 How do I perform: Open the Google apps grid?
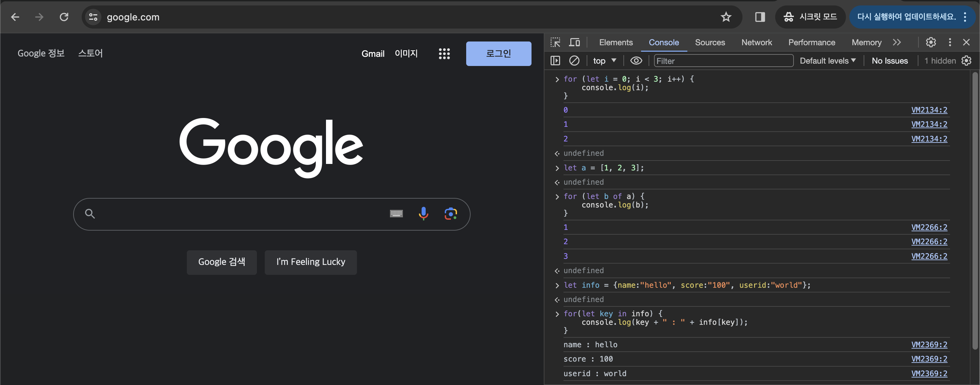[x=444, y=54]
